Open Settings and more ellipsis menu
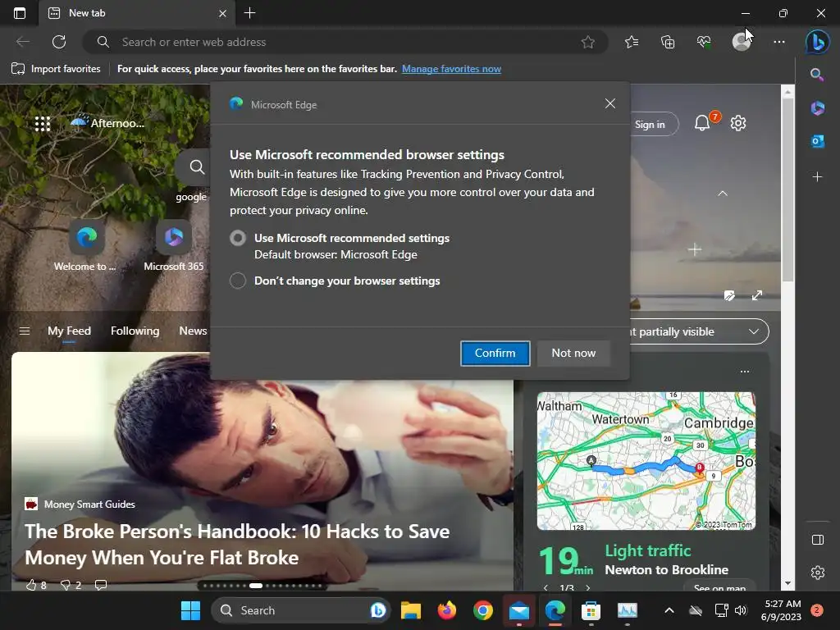840x630 pixels. pyautogui.click(x=779, y=42)
